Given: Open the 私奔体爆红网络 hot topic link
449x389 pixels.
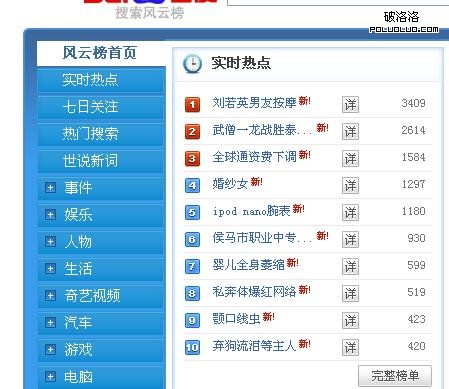Looking at the screenshot, I should click(x=254, y=292).
